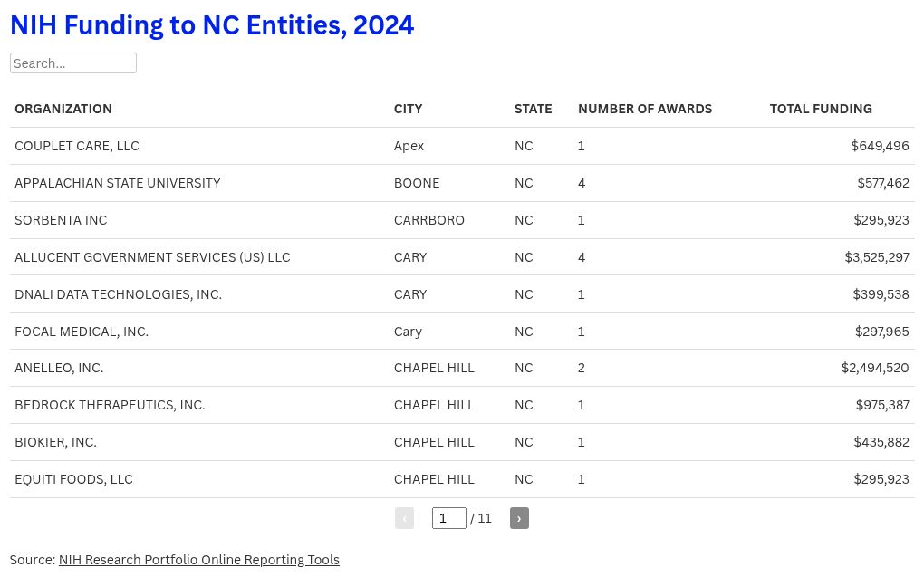Select Bedrock Therapeutics, Inc. row
The height and width of the screenshot is (577, 924).
click(x=462, y=405)
